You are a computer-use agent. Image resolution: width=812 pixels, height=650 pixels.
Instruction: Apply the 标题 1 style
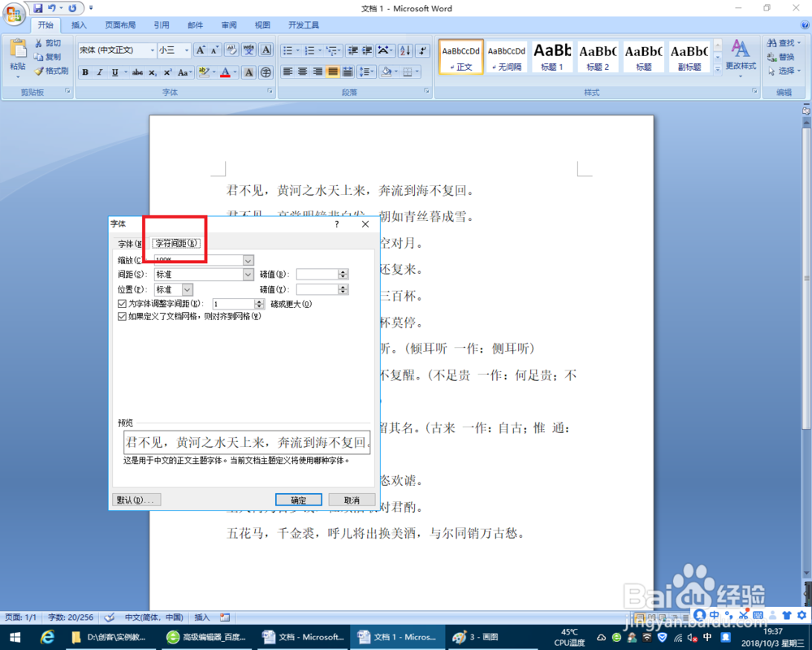click(552, 56)
